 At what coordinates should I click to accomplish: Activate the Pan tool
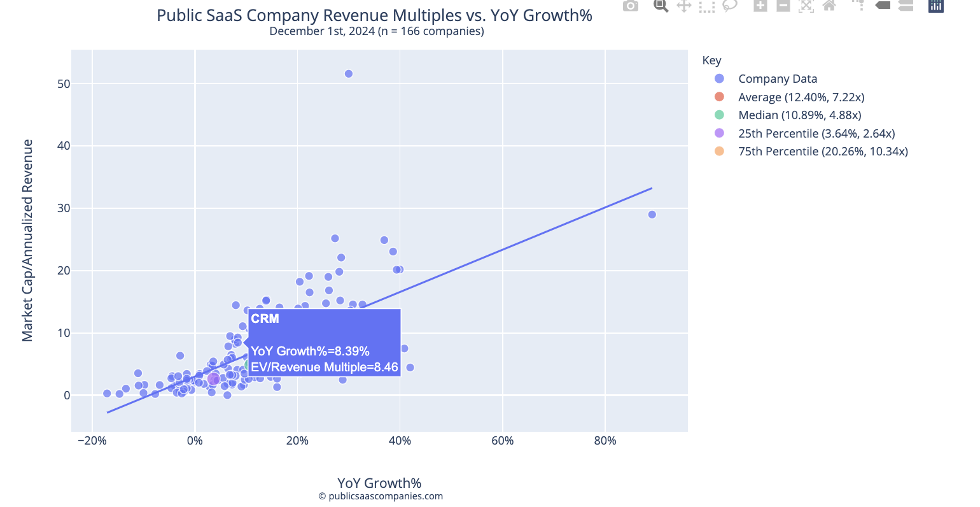tap(684, 6)
